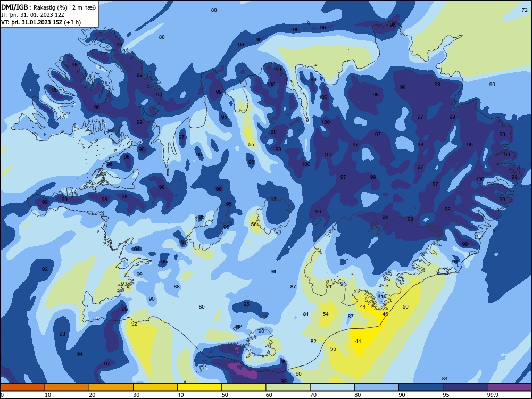The image size is (532, 399).
Task: Click the dark navy 95–99.9 legend swatch
Action: pos(465,387)
